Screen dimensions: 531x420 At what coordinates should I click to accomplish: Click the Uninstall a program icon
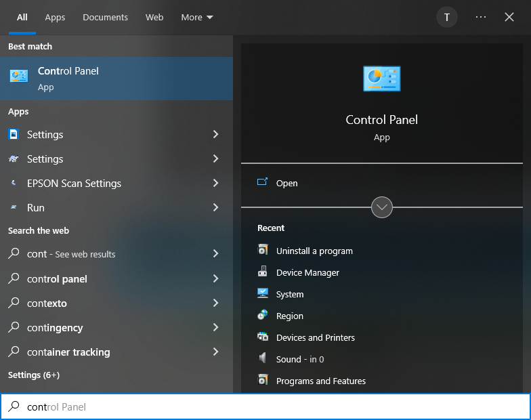(263, 249)
